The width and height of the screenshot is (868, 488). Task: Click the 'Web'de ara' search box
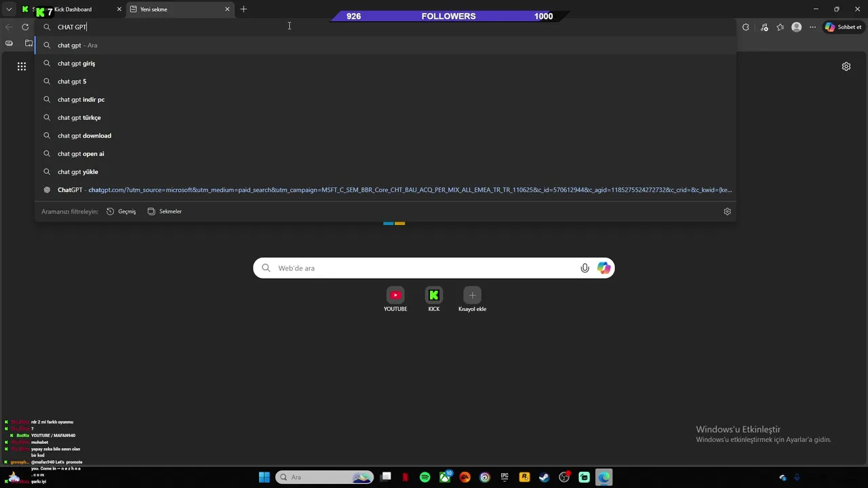434,268
